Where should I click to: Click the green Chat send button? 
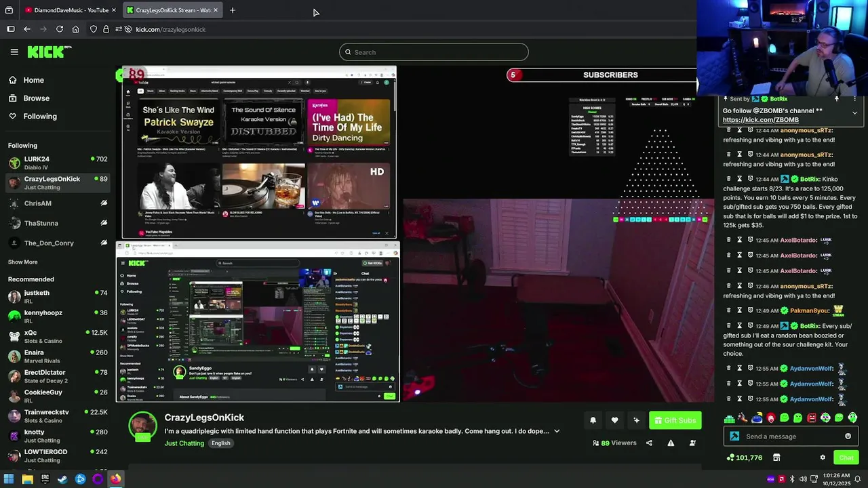[846, 457]
